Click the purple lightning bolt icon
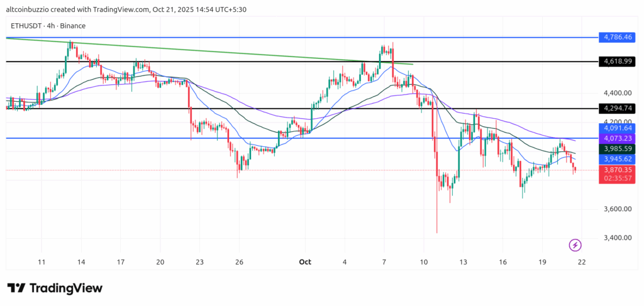The height and width of the screenshot is (306, 644). (x=574, y=244)
